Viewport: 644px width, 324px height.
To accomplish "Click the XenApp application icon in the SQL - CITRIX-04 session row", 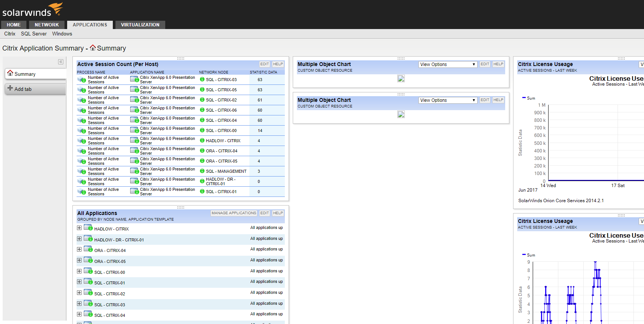I will click(x=134, y=120).
